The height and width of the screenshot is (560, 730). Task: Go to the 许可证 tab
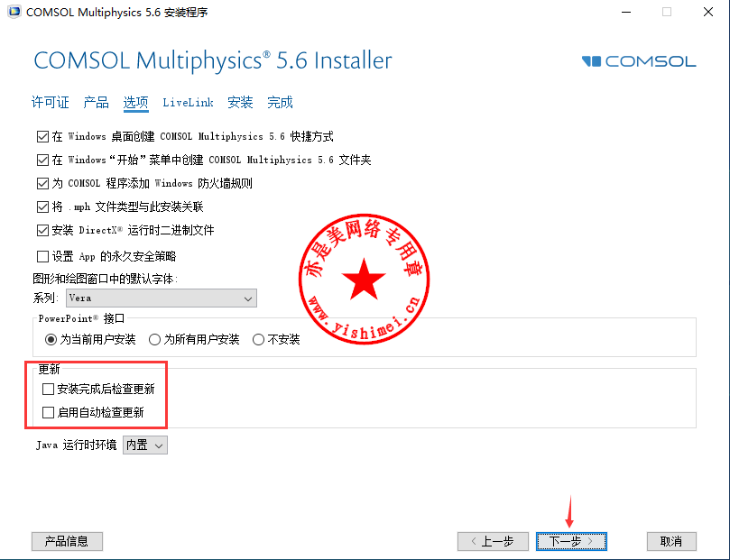click(x=50, y=102)
